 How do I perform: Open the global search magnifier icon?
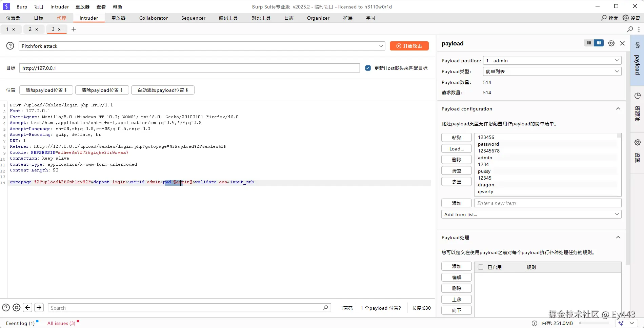point(604,18)
